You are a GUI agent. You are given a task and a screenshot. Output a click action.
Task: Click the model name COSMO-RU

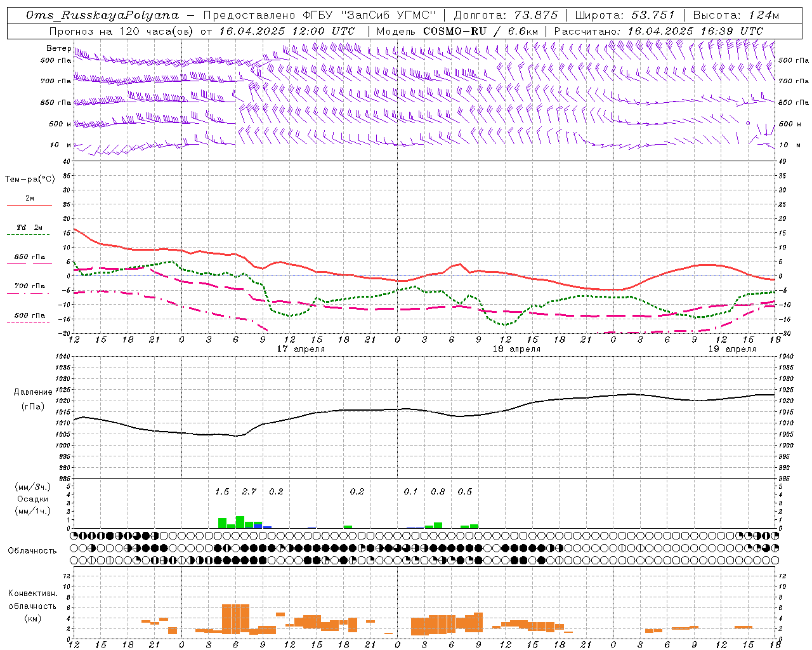tap(454, 31)
